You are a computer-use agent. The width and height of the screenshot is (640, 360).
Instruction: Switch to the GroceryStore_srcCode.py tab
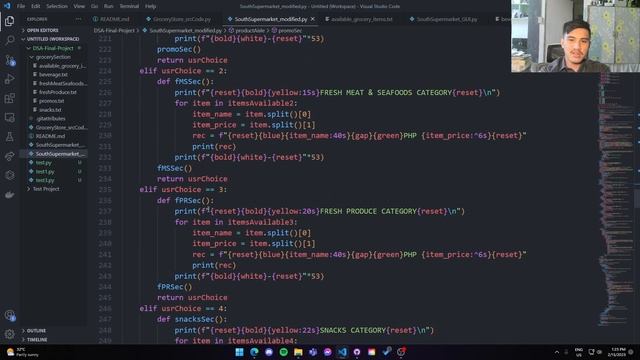coord(182,19)
